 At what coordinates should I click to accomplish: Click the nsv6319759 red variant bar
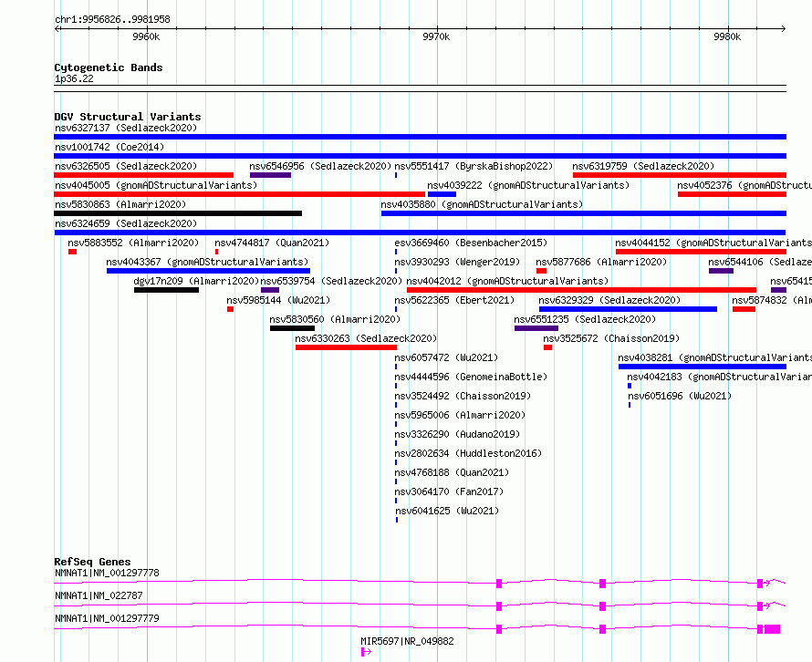680,175
